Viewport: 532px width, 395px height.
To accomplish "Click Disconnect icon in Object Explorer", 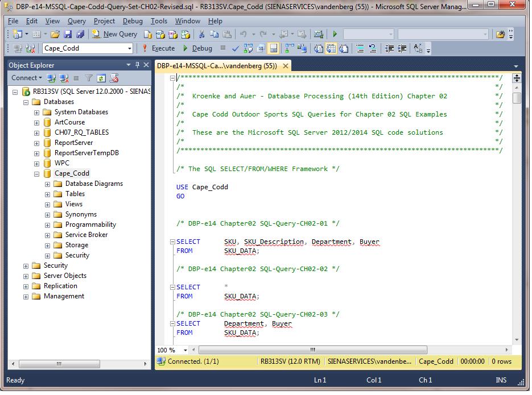I will pyautogui.click(x=64, y=78).
